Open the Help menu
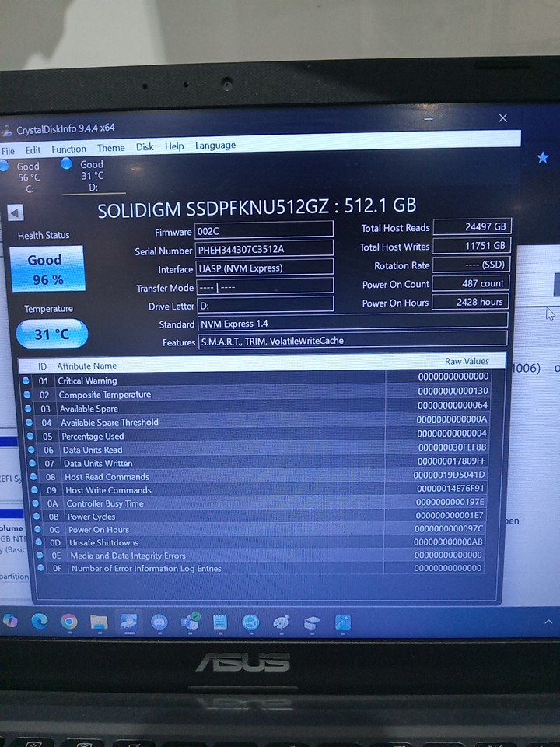560x747 pixels. click(x=174, y=146)
